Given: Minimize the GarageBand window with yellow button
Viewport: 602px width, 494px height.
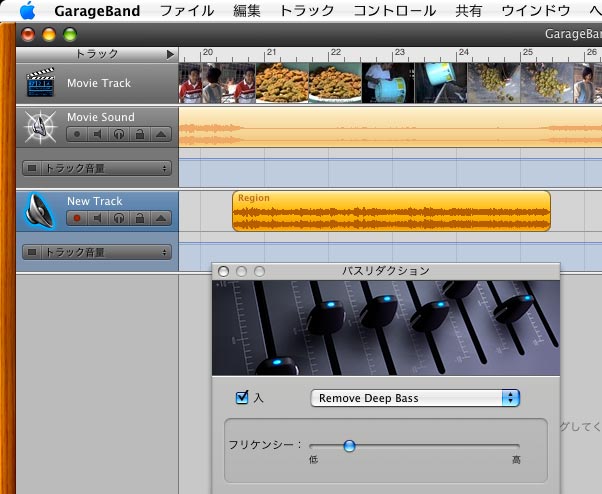Looking at the screenshot, I should 49,35.
